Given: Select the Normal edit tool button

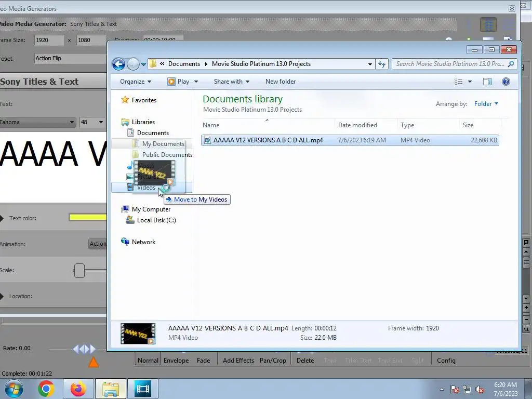Looking at the screenshot, I should point(148,361).
